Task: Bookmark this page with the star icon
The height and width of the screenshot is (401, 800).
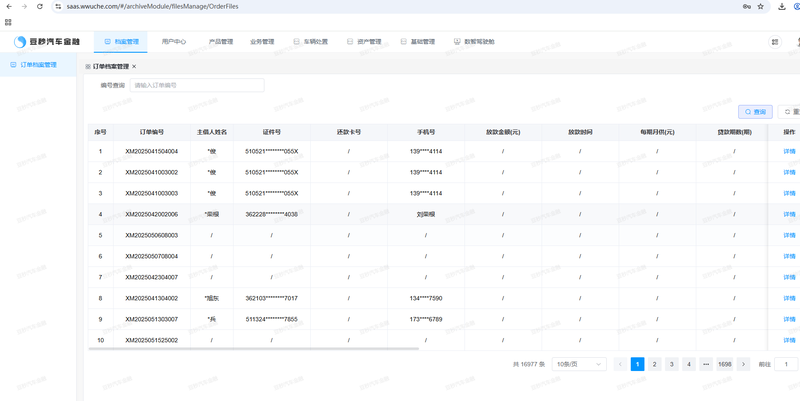Action: tap(761, 6)
